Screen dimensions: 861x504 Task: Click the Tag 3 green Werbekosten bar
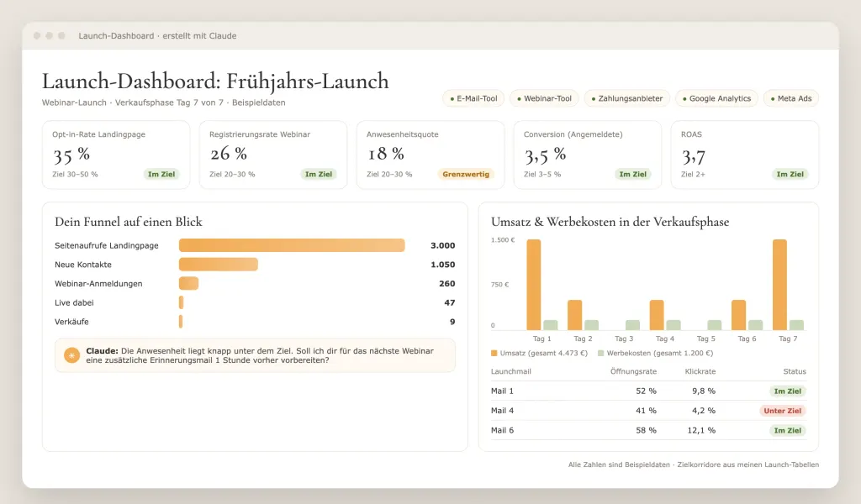[632, 325]
